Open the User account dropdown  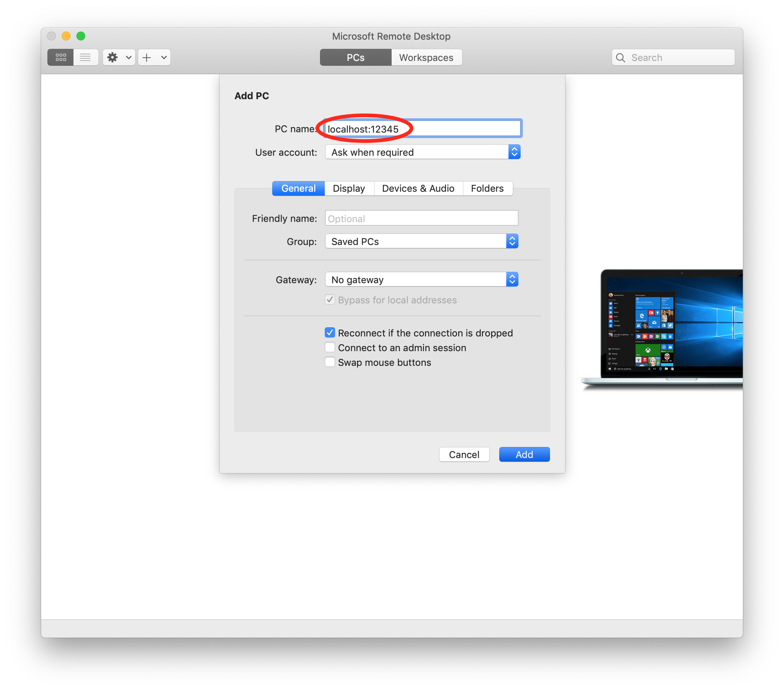click(x=422, y=152)
